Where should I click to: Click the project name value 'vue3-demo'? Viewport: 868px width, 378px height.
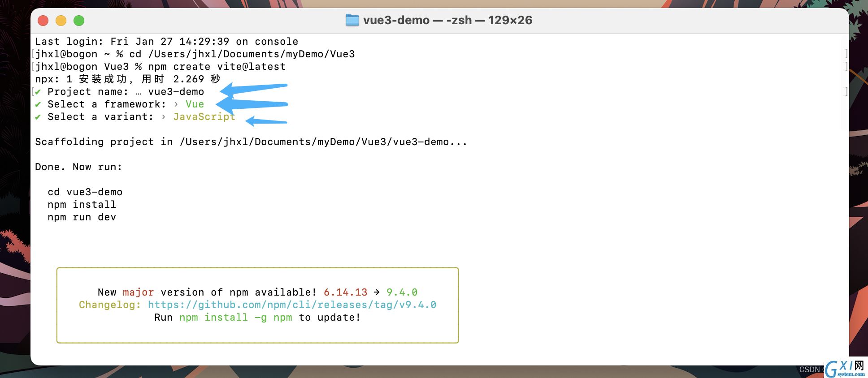click(176, 92)
